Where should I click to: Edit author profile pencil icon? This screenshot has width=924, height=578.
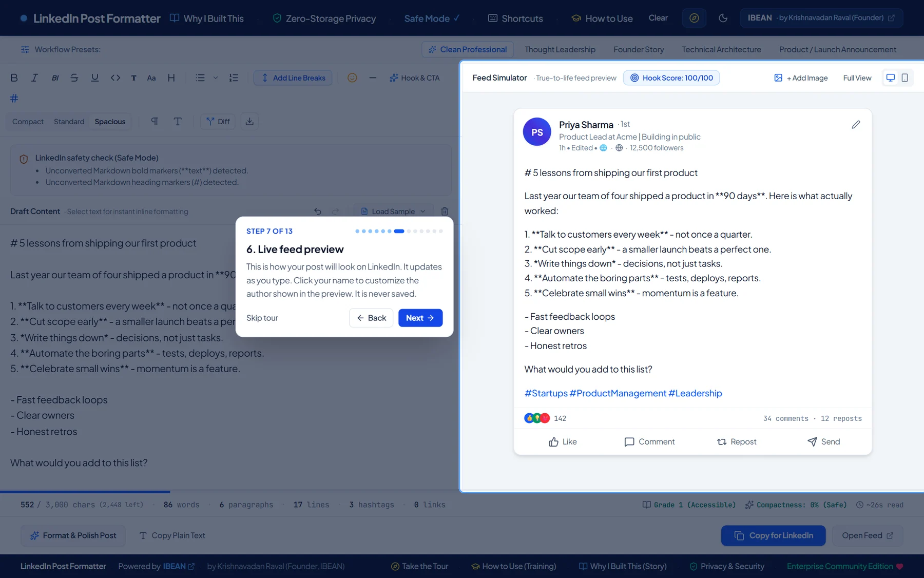click(x=856, y=125)
